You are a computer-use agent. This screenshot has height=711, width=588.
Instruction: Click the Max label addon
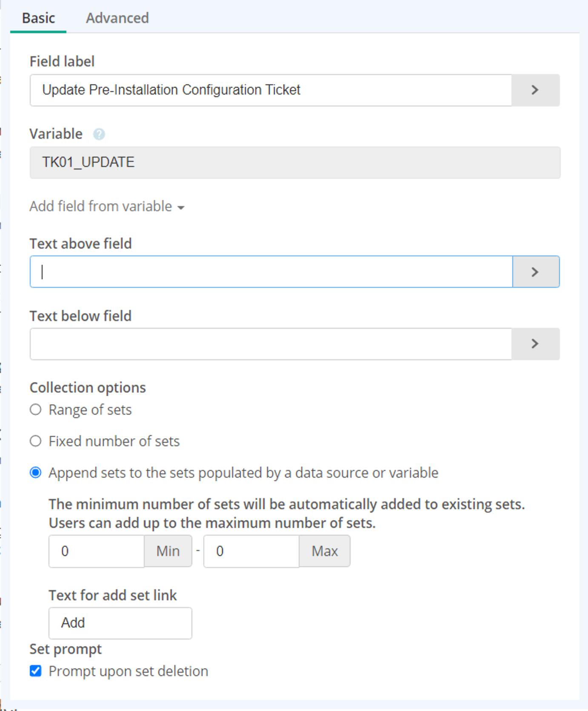(x=325, y=551)
